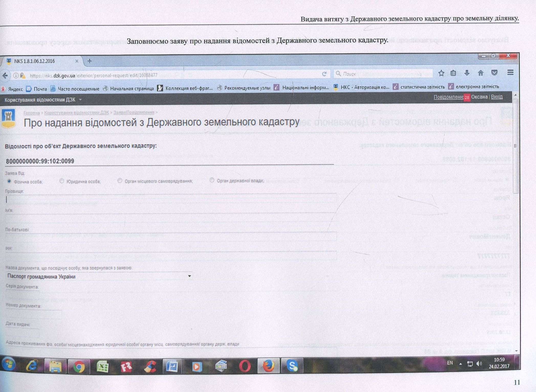This screenshot has width=536, height=392.
Task: Open a new browser tab
Action: 90,61
